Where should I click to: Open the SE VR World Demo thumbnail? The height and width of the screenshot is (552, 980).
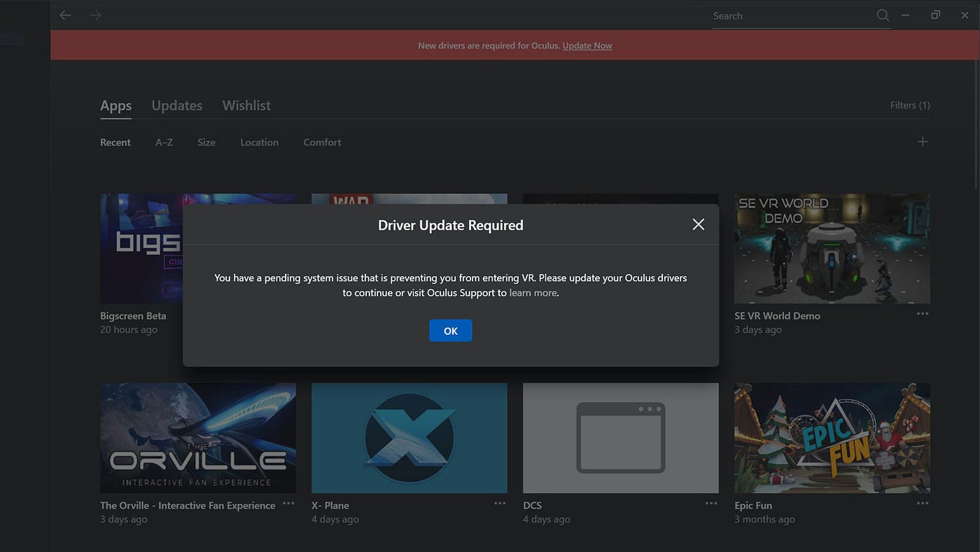pyautogui.click(x=832, y=249)
